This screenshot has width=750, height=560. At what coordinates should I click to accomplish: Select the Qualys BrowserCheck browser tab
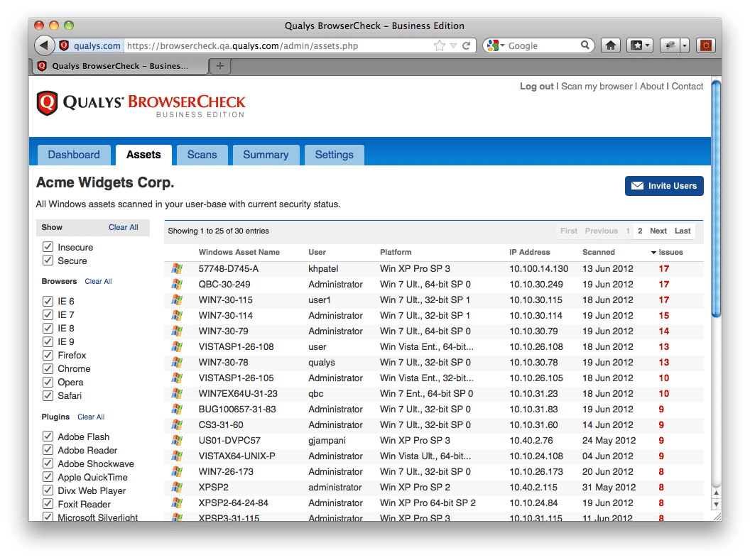[x=120, y=66]
